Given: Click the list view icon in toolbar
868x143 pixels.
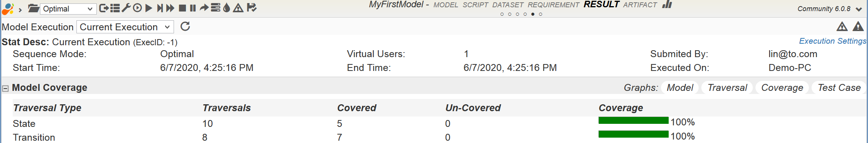Looking at the screenshot, I should pos(115,8).
